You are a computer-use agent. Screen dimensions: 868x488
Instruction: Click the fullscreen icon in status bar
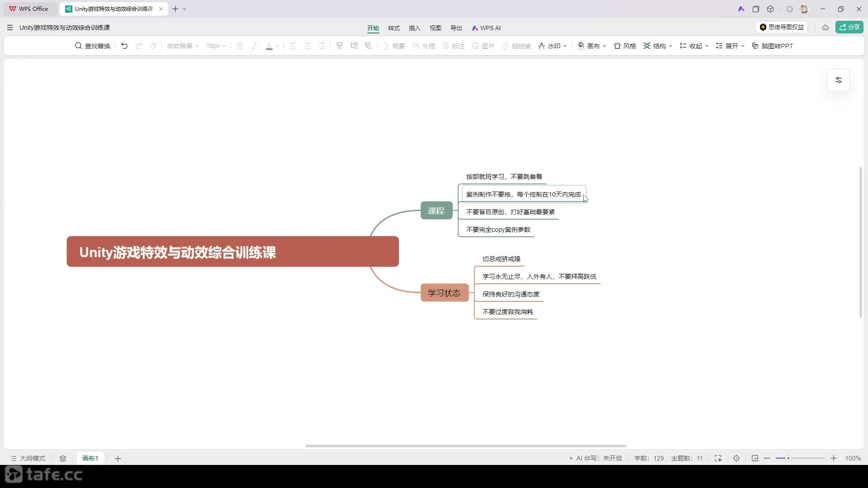coord(718,458)
